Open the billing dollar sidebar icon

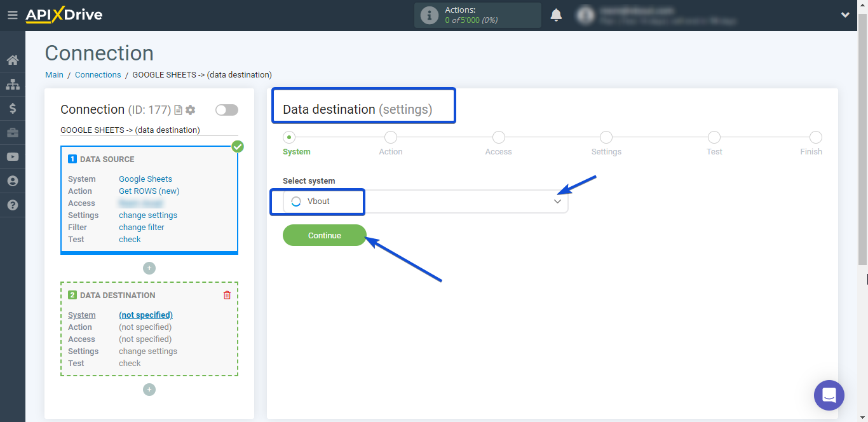13,109
